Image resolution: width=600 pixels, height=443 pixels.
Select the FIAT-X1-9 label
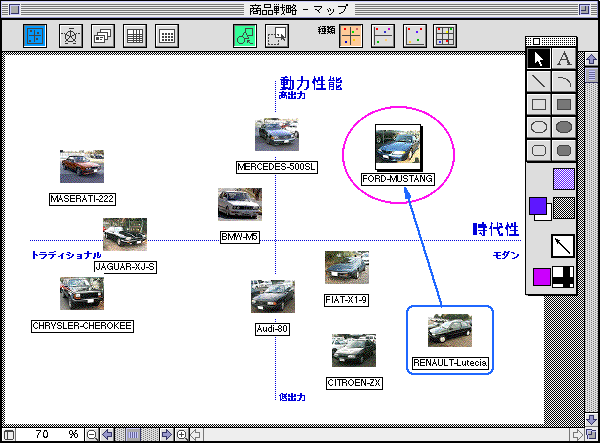pos(346,300)
